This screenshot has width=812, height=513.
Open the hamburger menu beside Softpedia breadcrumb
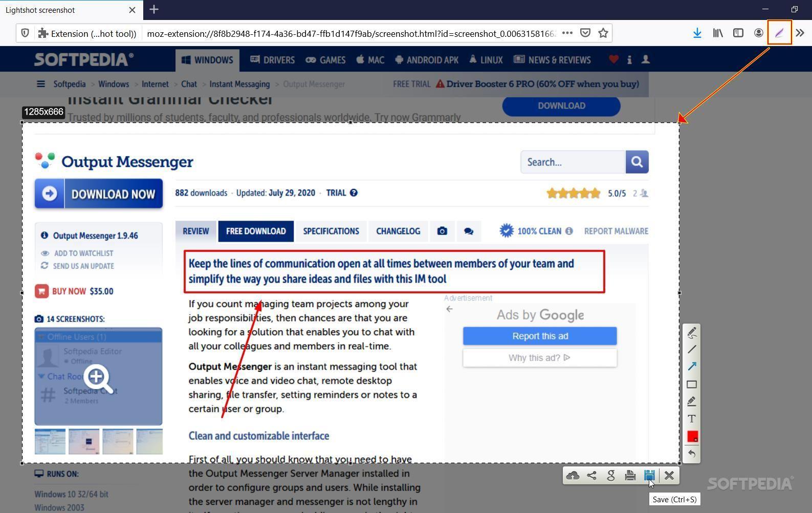click(41, 84)
